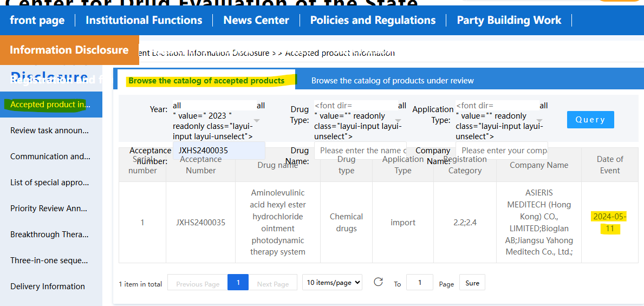644x306 pixels.
Task: Open Institutional Functions menu
Action: 144,21
